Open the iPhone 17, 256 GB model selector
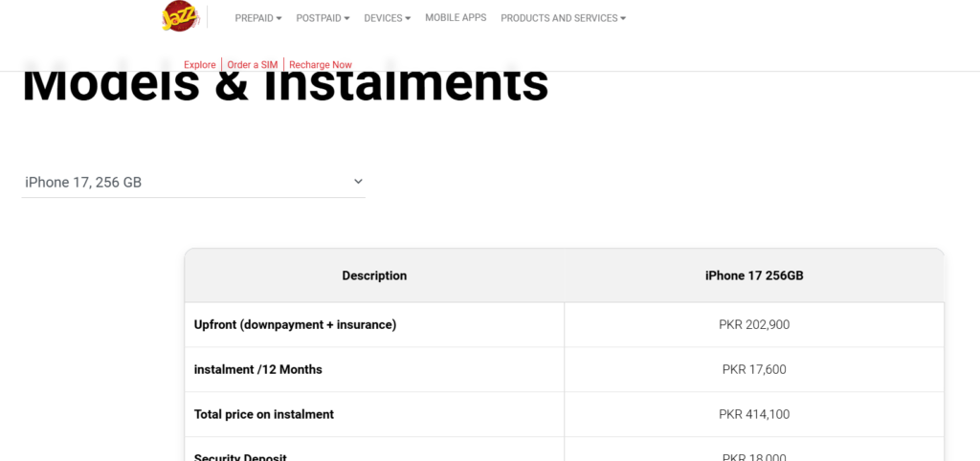The image size is (980, 461). coord(191,182)
